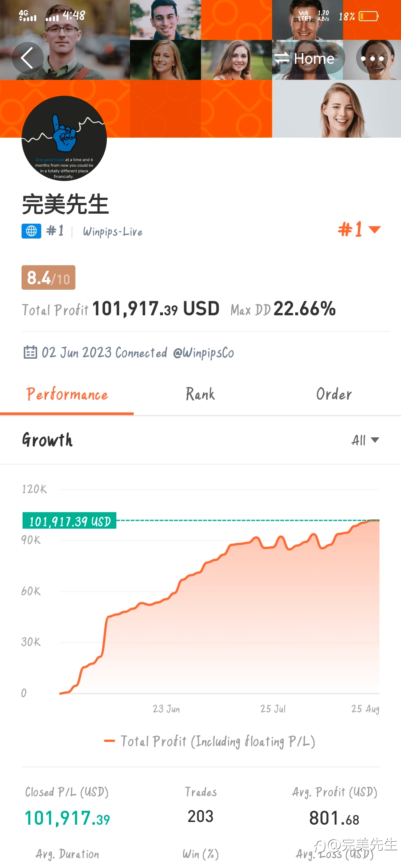Tap the battery indicator in status bar

368,16
